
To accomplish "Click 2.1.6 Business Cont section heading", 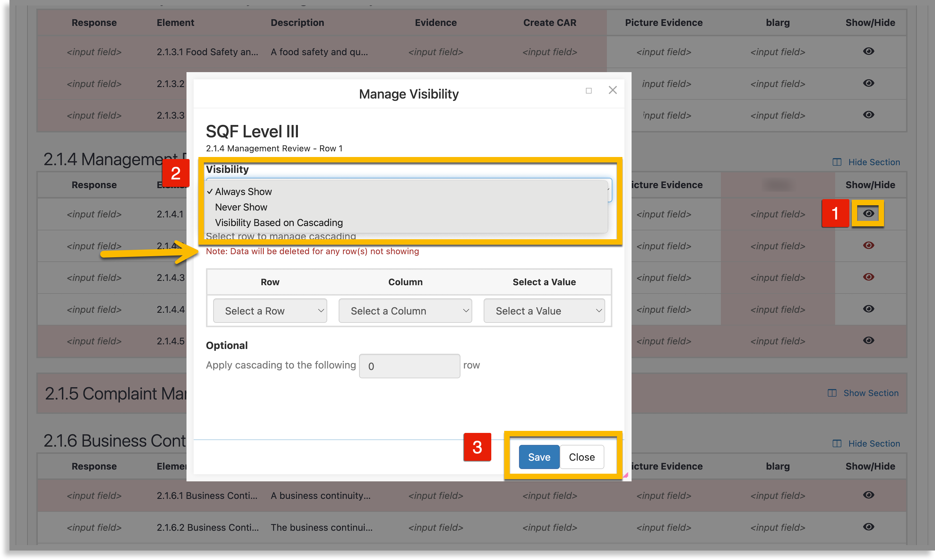I will click(x=115, y=441).
